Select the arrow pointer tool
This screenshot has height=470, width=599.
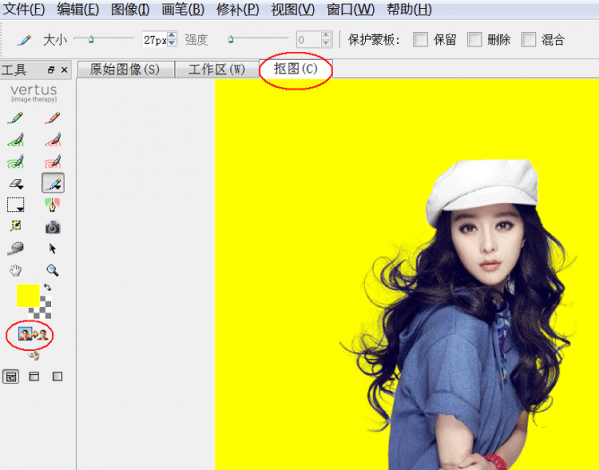coord(53,249)
